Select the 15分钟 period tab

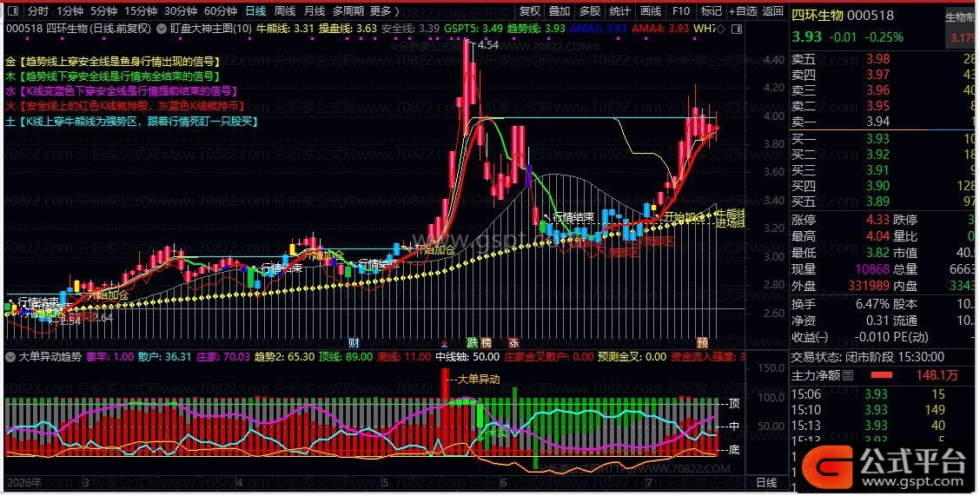[x=140, y=10]
